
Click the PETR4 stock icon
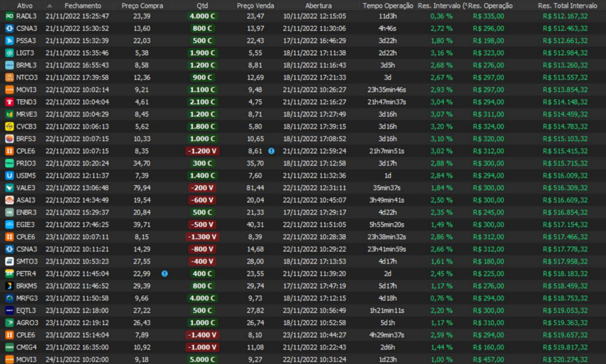[9, 273]
